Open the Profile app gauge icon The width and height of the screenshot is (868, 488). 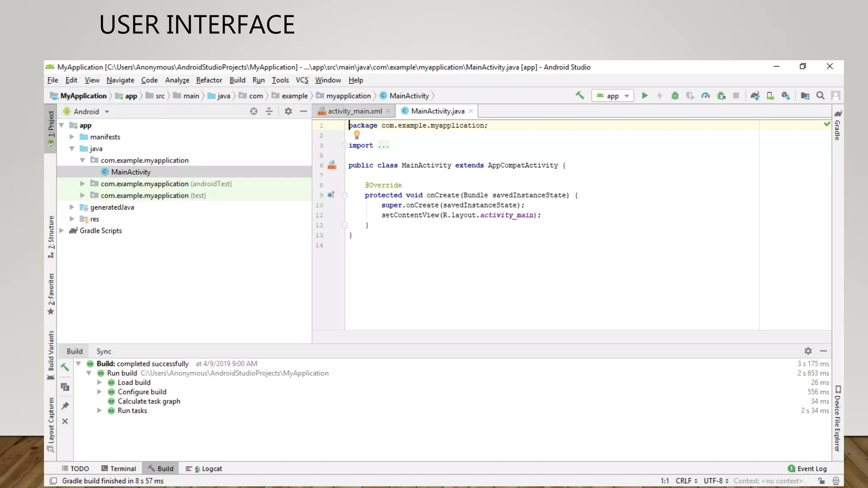pos(706,96)
